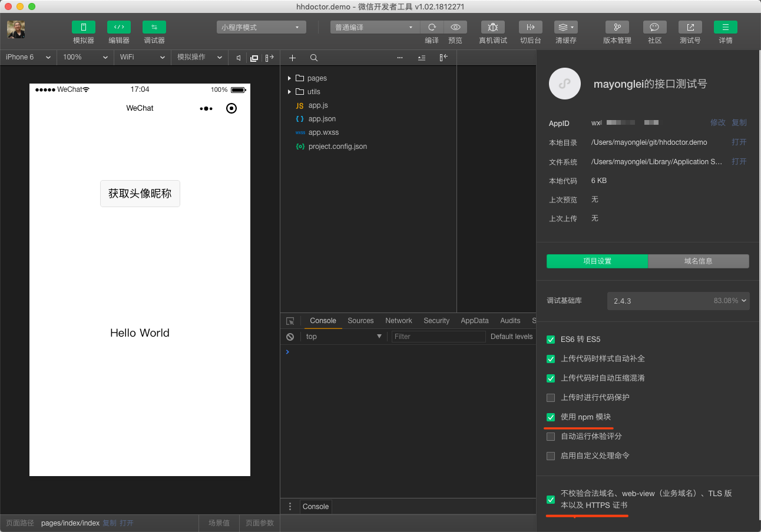761x532 pixels.
Task: Click the console Filter input field
Action: pos(439,337)
